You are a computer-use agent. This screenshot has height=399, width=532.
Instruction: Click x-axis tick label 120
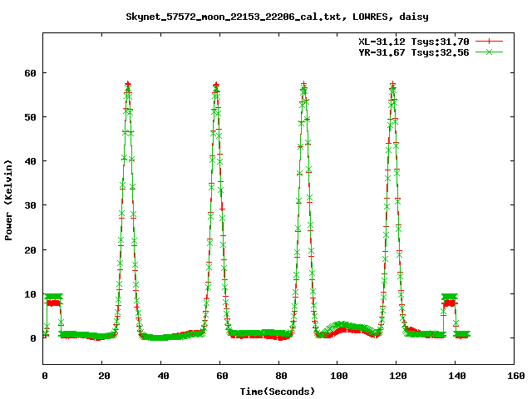[398, 376]
